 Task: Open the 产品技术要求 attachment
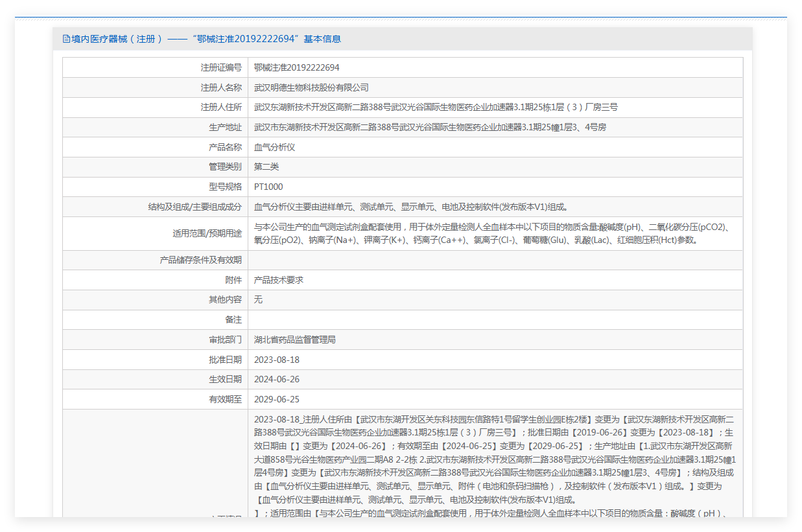pos(279,280)
